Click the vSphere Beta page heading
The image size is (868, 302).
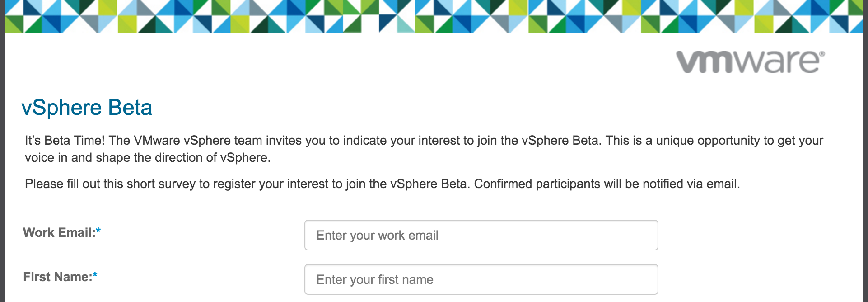pyautogui.click(x=87, y=108)
